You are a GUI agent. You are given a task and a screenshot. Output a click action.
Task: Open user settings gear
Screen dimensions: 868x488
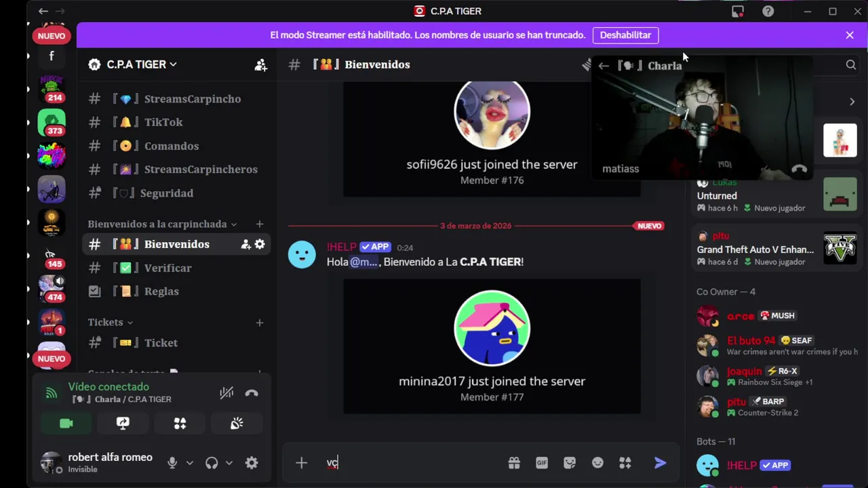(x=252, y=463)
